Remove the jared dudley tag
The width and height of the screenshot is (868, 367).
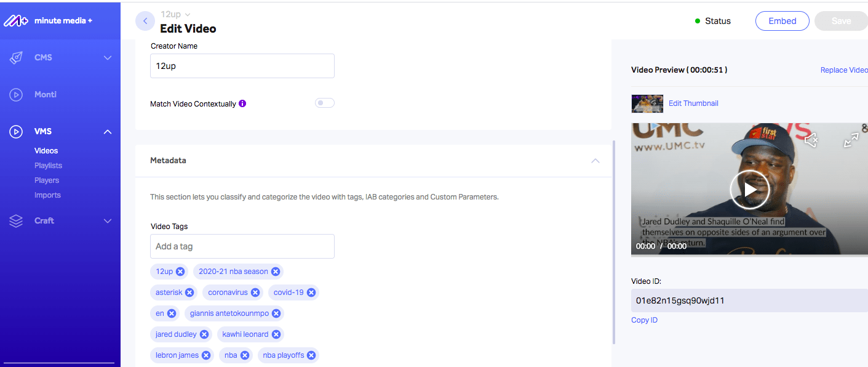(x=204, y=334)
